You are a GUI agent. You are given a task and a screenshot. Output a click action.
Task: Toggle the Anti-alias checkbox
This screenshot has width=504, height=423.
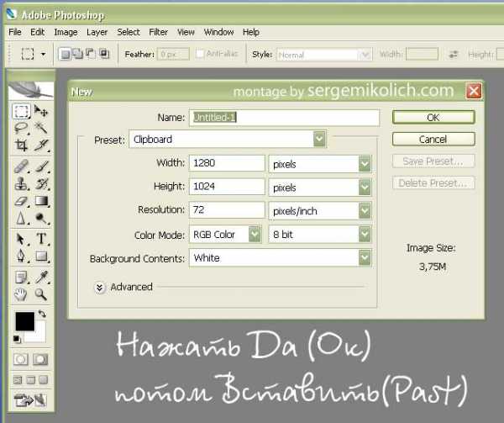coord(200,54)
